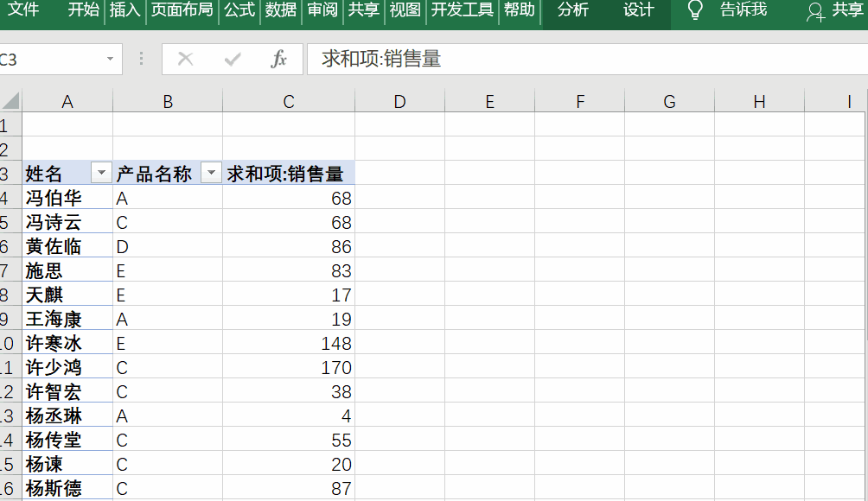This screenshot has height=501, width=868.
Task: Open the 文件 menu tab
Action: point(23,10)
